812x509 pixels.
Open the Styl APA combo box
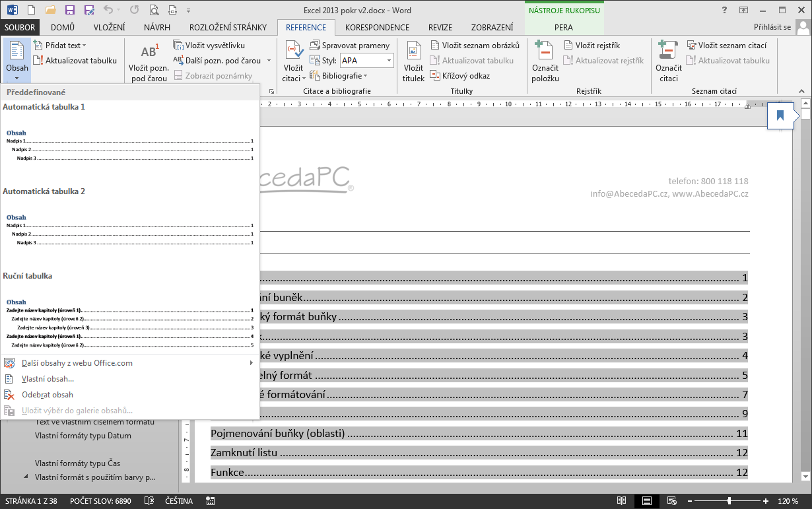366,61
